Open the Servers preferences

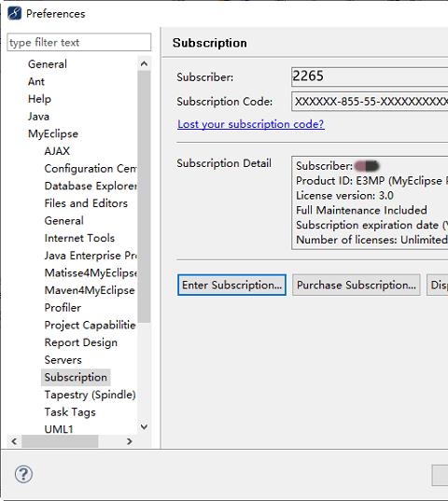click(x=63, y=360)
